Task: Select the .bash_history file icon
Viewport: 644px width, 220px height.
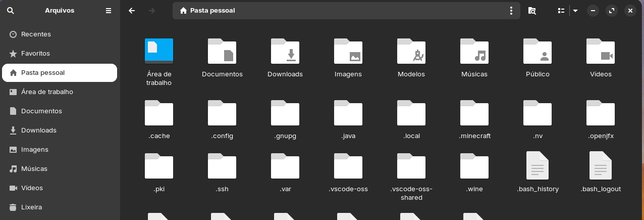Action: (538, 165)
